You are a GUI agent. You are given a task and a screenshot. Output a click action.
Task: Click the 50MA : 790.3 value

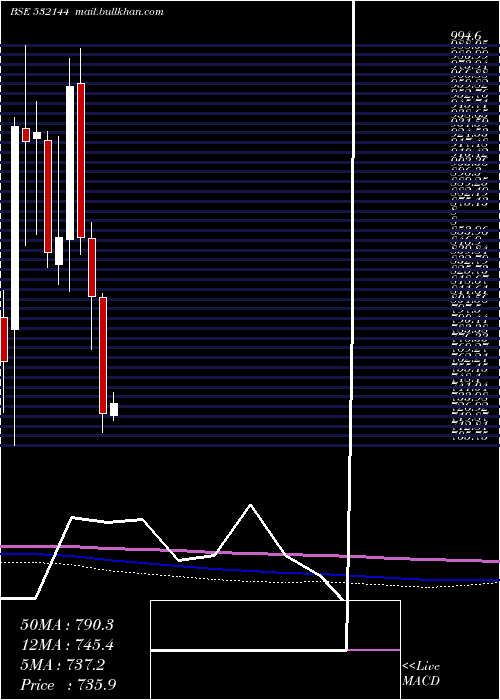(67, 625)
